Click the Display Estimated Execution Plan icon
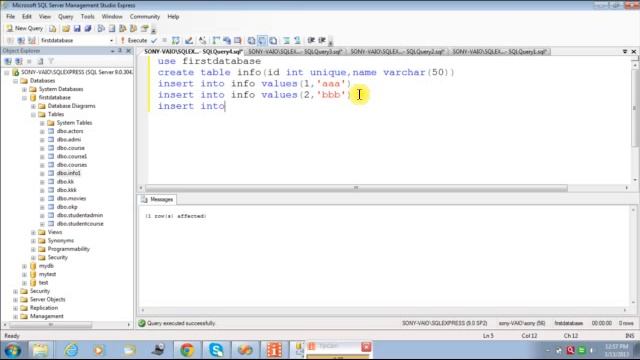The image size is (640, 360). click(176, 40)
